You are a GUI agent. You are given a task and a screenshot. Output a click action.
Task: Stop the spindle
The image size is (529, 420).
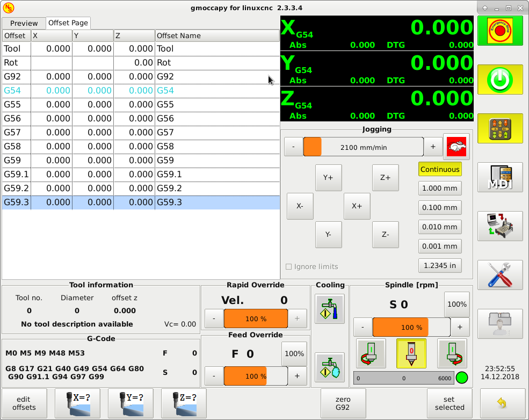coord(411,353)
